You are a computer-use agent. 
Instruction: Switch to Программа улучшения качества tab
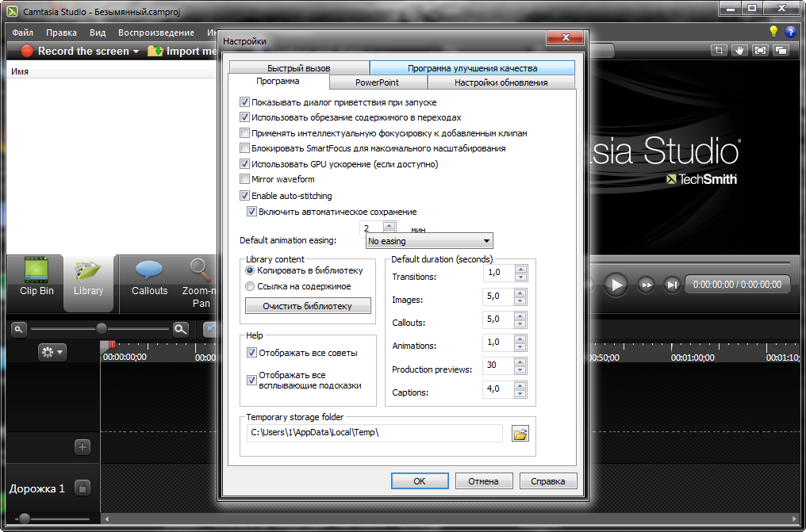click(x=472, y=67)
